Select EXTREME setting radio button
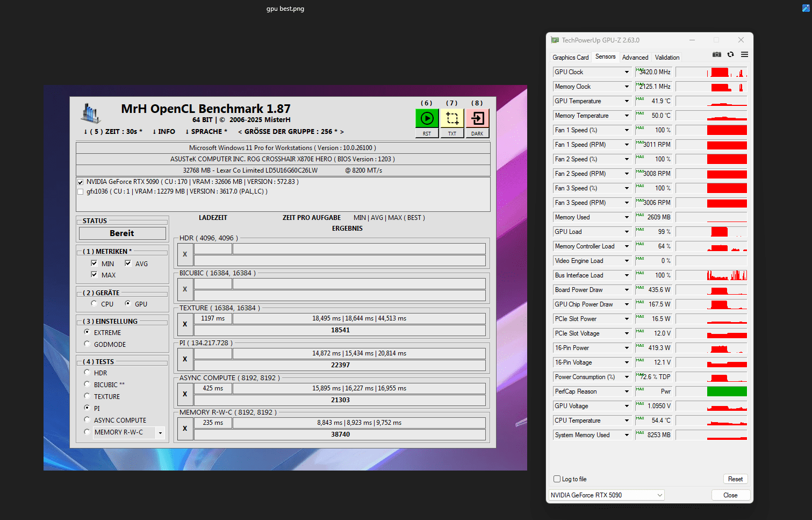 coord(87,332)
